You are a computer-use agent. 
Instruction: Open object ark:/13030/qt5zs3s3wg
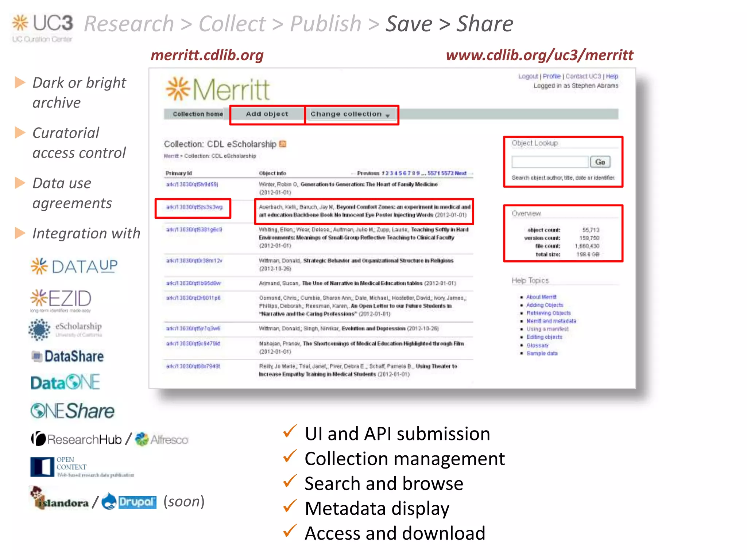[194, 207]
